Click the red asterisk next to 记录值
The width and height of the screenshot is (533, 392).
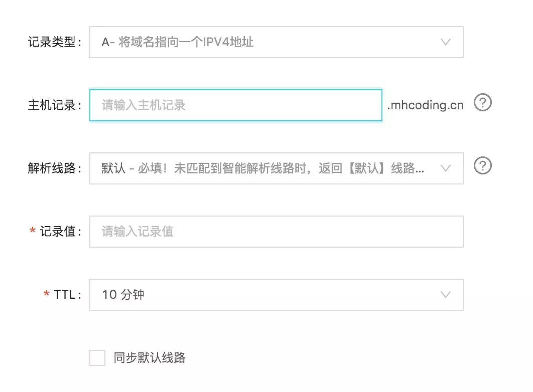coord(32,229)
